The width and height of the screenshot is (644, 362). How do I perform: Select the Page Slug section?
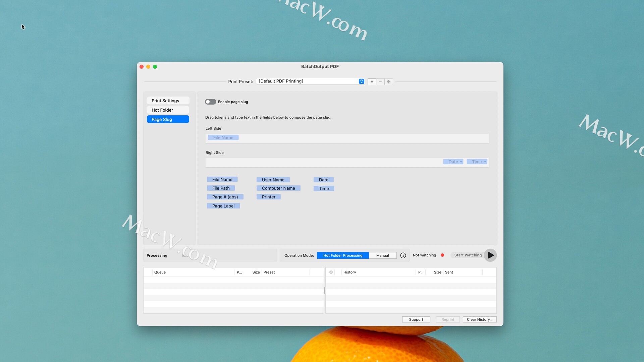tap(168, 119)
